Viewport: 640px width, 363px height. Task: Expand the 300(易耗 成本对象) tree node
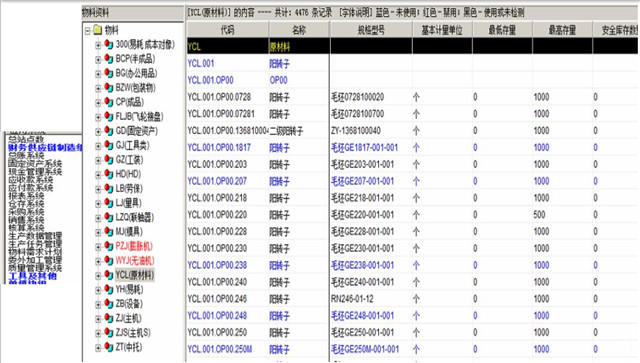point(98,45)
